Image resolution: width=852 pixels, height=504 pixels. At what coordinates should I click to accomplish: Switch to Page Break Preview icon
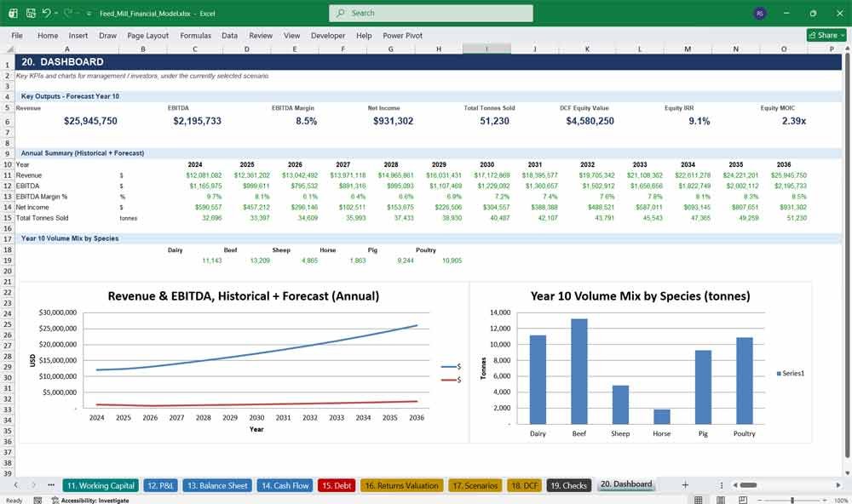pos(743,501)
